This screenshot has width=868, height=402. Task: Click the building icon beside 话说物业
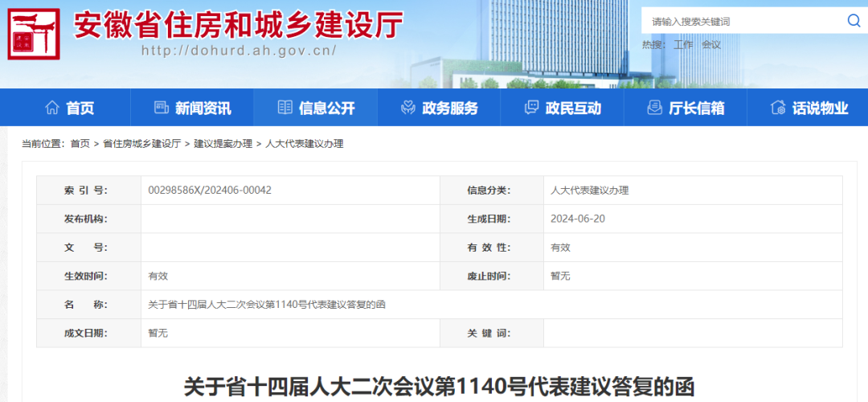tap(777, 108)
